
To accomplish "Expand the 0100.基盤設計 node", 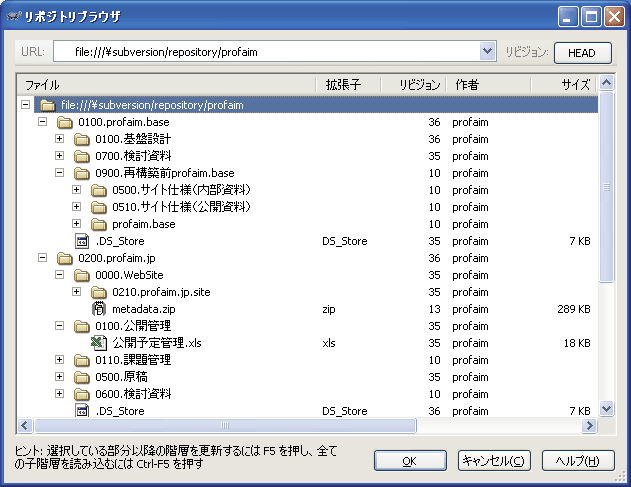I will 59,138.
